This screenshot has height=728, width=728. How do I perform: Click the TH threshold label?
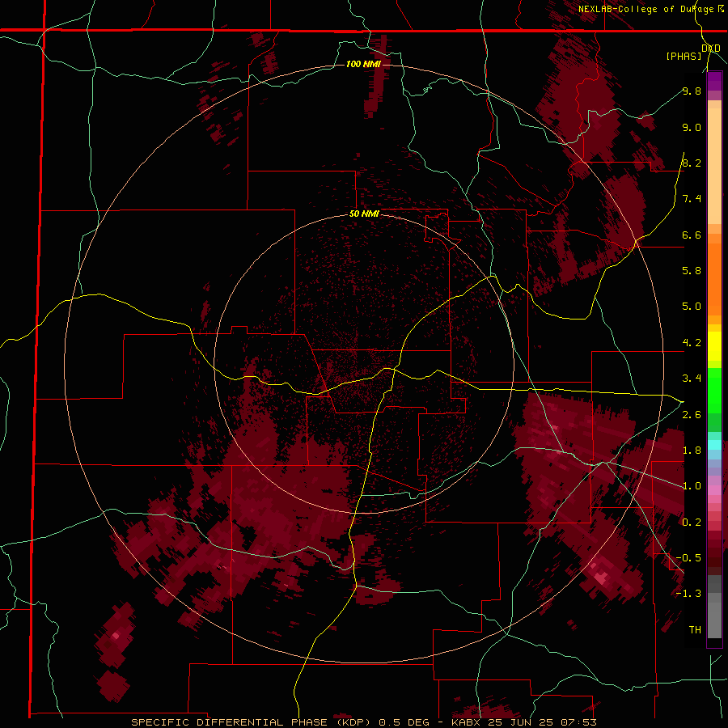coord(695,630)
